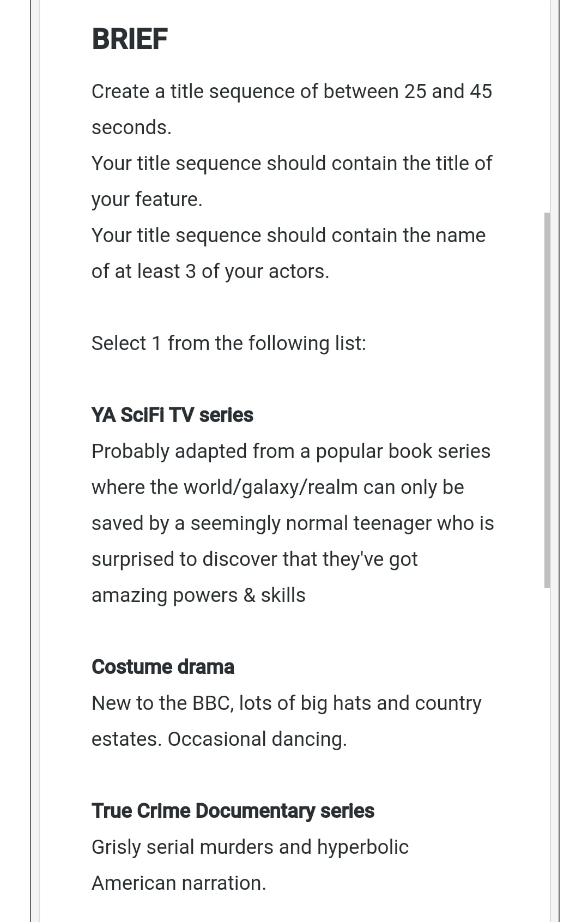Click the word 'seconds.' in the brief
Image resolution: width=588 pixels, height=922 pixels.
click(x=131, y=127)
